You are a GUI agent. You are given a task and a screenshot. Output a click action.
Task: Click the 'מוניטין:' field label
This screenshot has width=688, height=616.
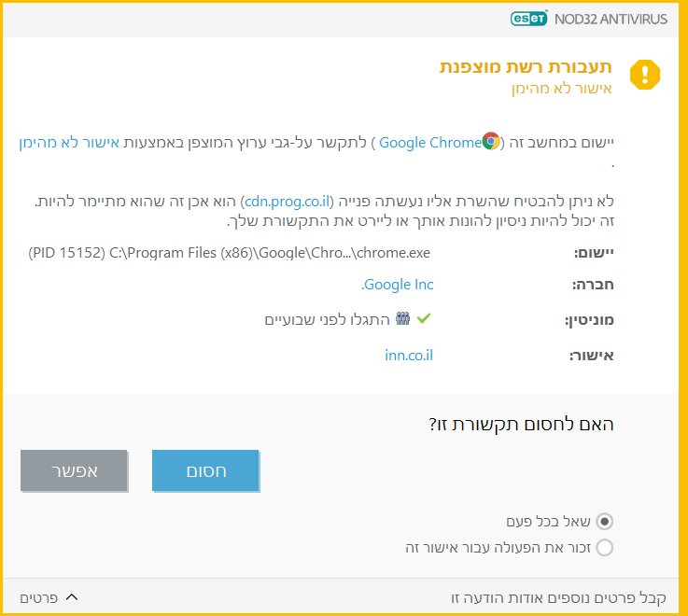(x=589, y=320)
